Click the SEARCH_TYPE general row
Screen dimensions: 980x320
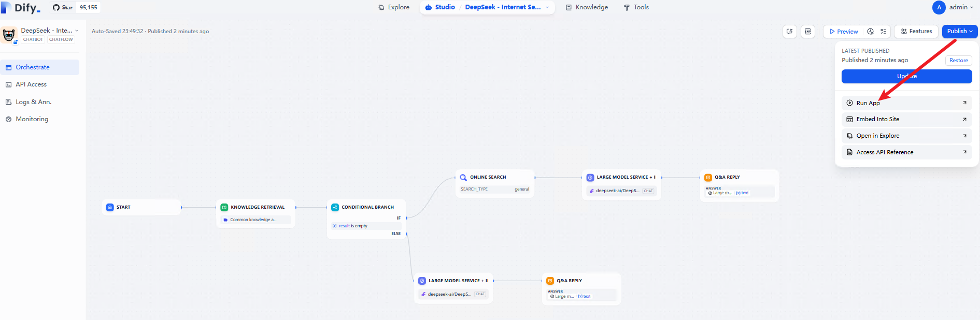click(x=495, y=189)
